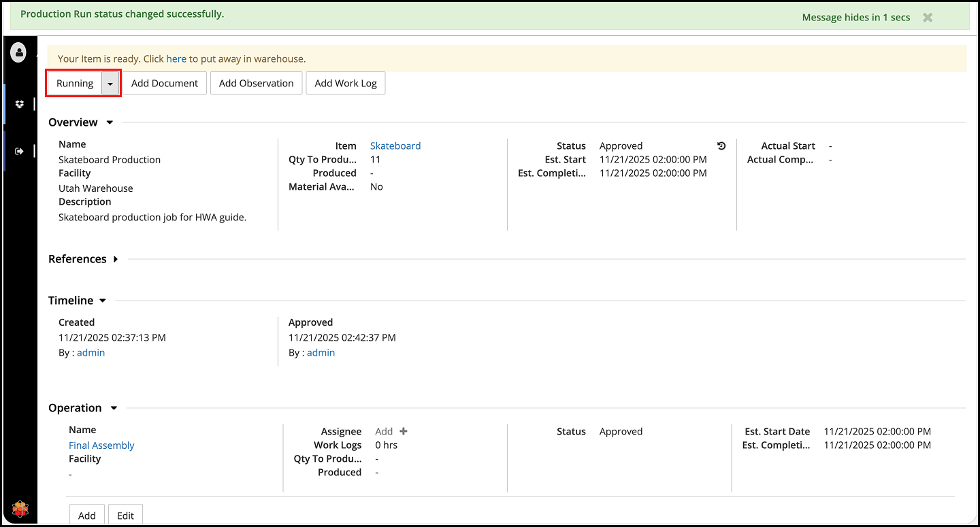Click the Running status button

pos(75,84)
